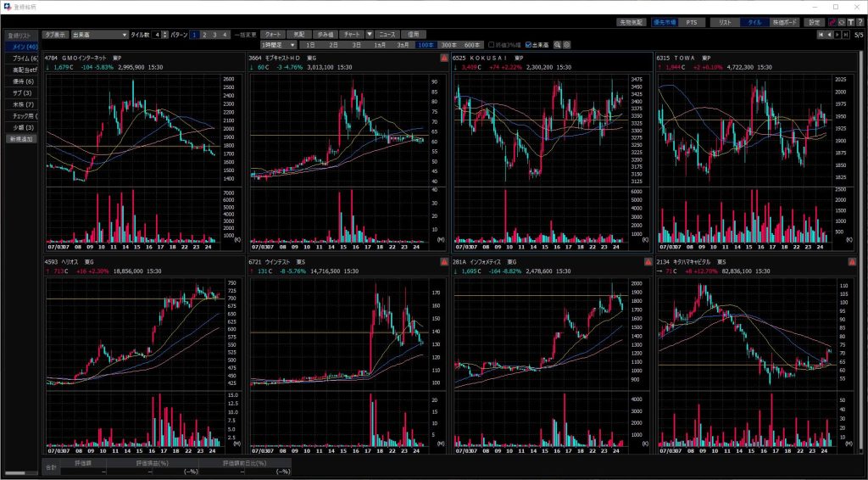Click the タイル数 stepper field showing 4
Screen dimensions: 868x480
coord(158,35)
